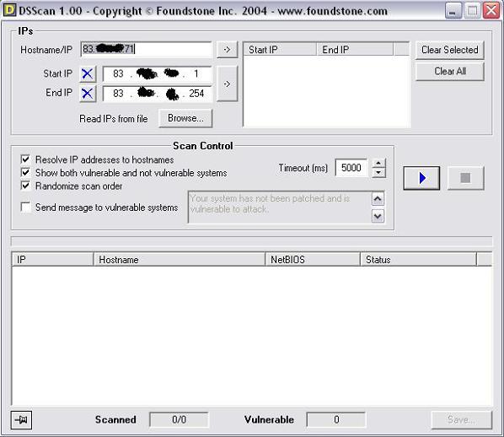Start the scan with the blue play button
504x437 pixels.
[421, 178]
